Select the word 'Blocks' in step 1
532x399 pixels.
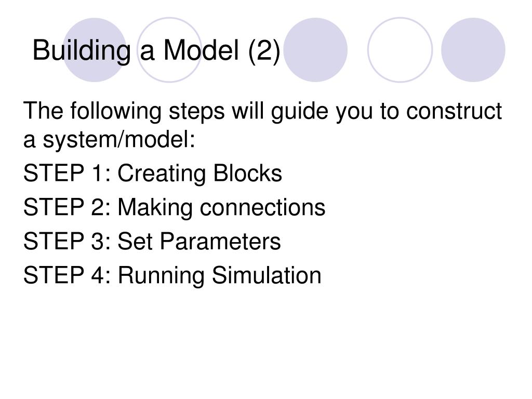pos(248,174)
